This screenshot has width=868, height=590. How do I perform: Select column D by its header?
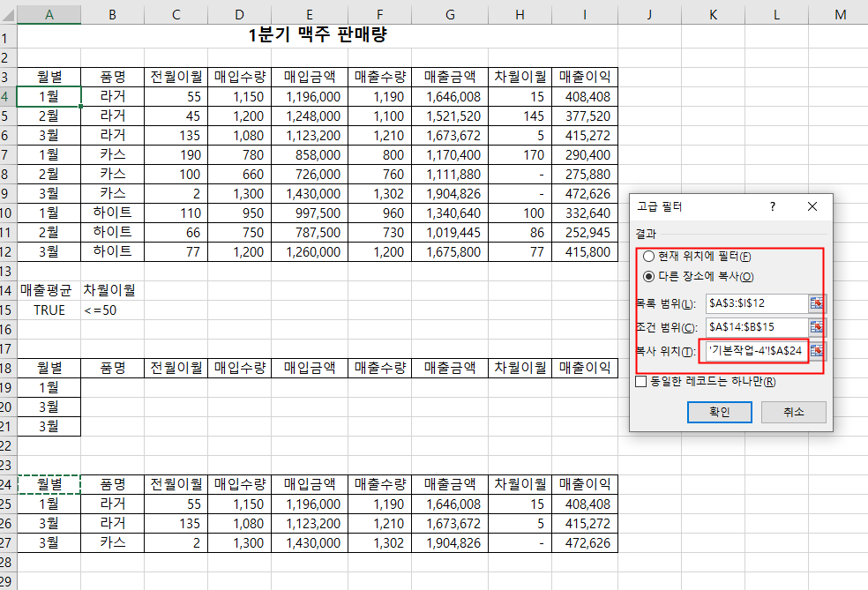click(x=240, y=15)
